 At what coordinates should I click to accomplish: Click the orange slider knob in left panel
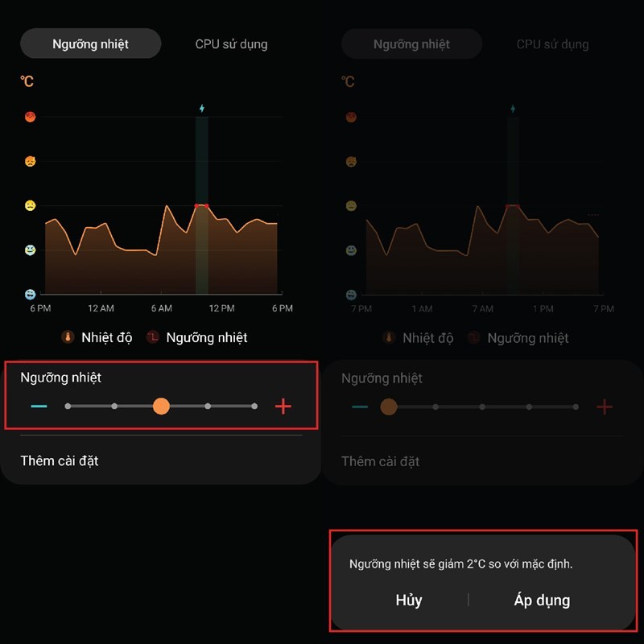[161, 407]
